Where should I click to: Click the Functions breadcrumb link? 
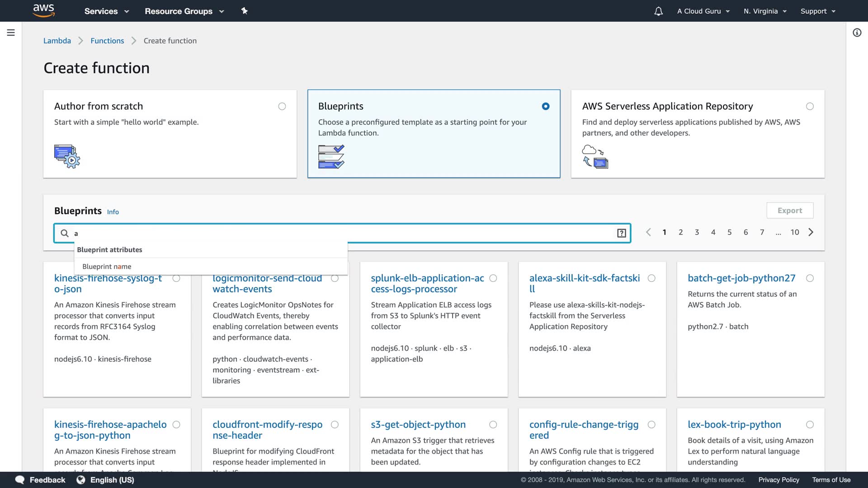(107, 41)
